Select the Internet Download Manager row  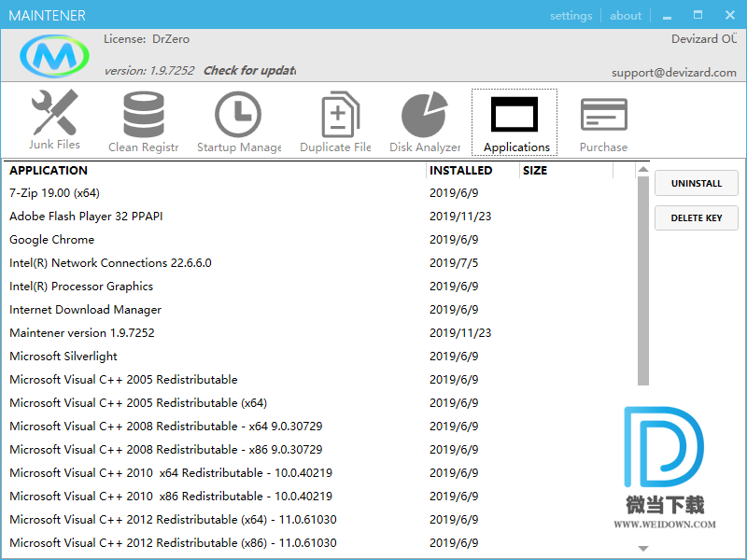pos(319,310)
